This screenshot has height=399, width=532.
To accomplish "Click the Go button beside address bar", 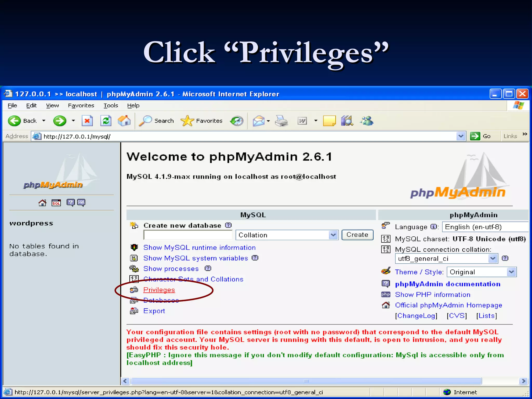I will point(481,136).
